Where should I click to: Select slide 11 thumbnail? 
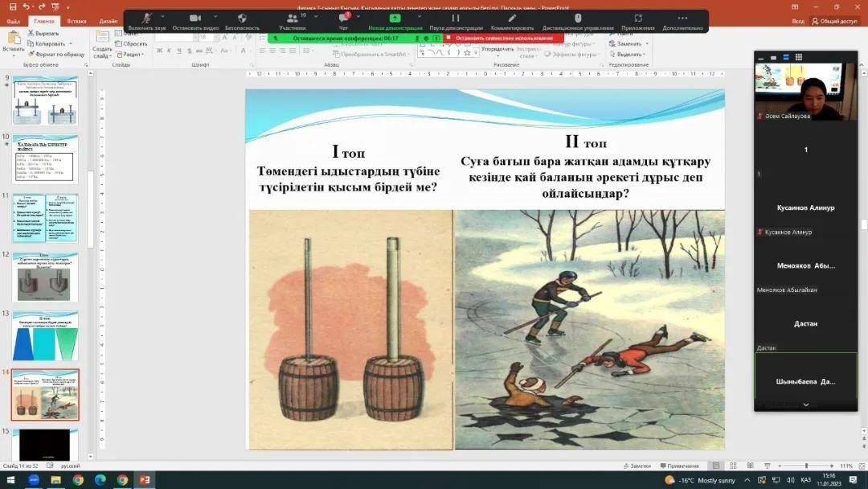(45, 218)
